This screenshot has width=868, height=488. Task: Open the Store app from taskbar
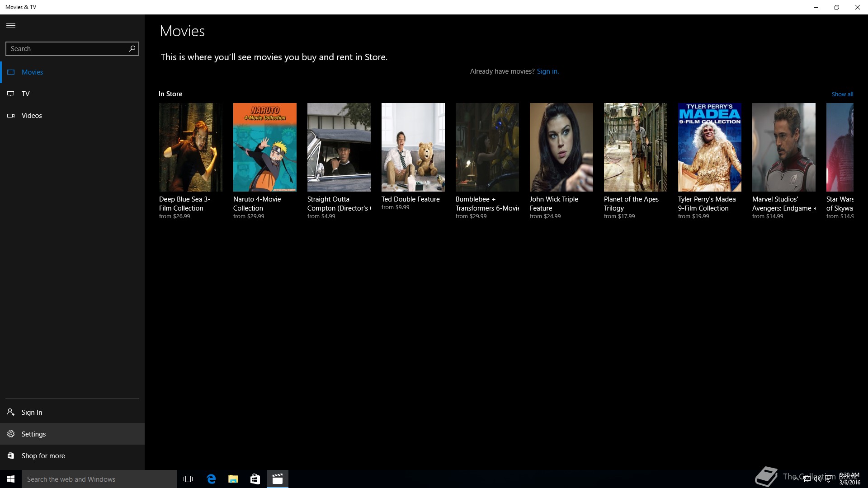point(255,479)
